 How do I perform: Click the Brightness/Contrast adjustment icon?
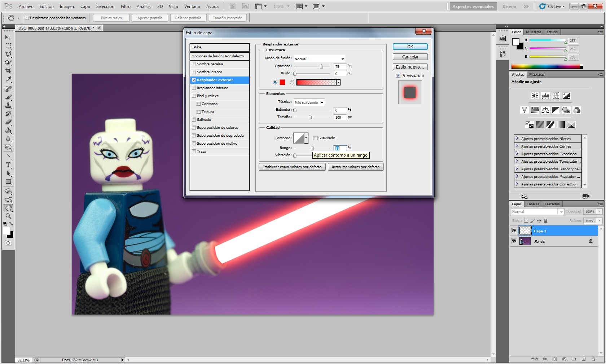click(535, 96)
